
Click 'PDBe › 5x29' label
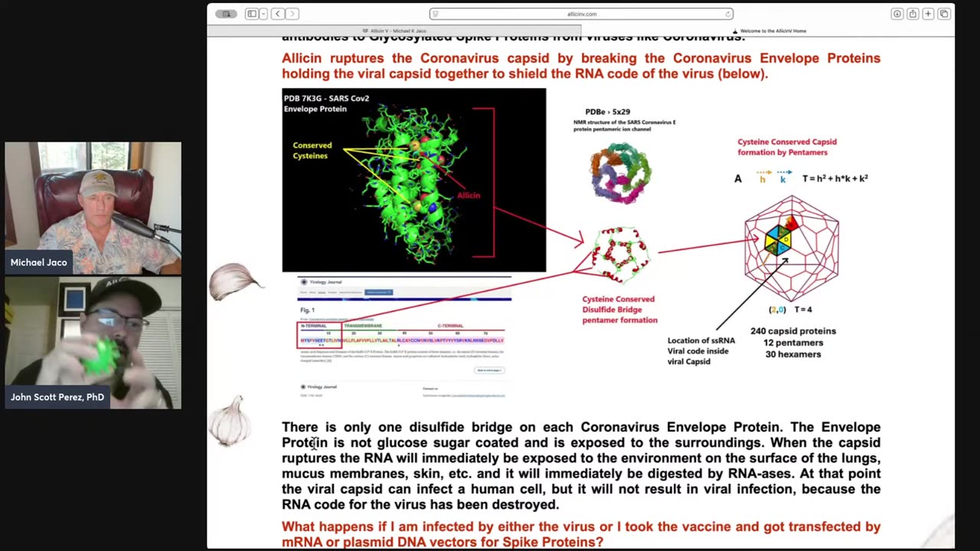[x=607, y=112]
